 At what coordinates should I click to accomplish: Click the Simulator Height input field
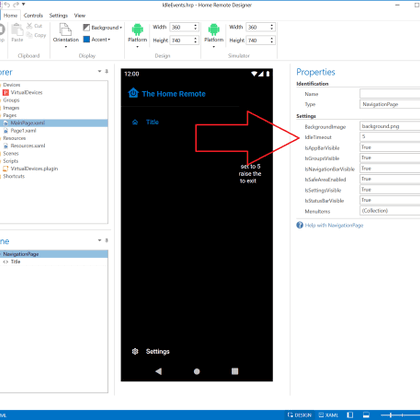(258, 40)
